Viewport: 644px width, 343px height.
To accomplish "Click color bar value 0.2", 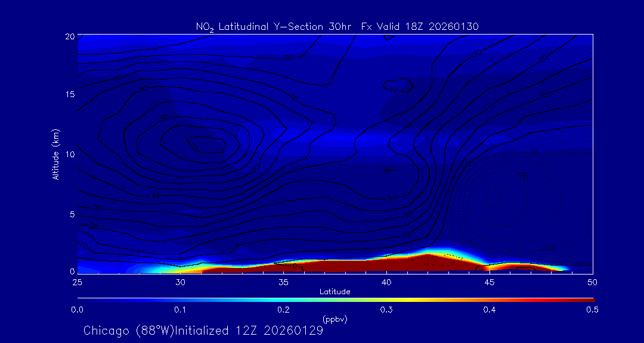I will 283,310.
